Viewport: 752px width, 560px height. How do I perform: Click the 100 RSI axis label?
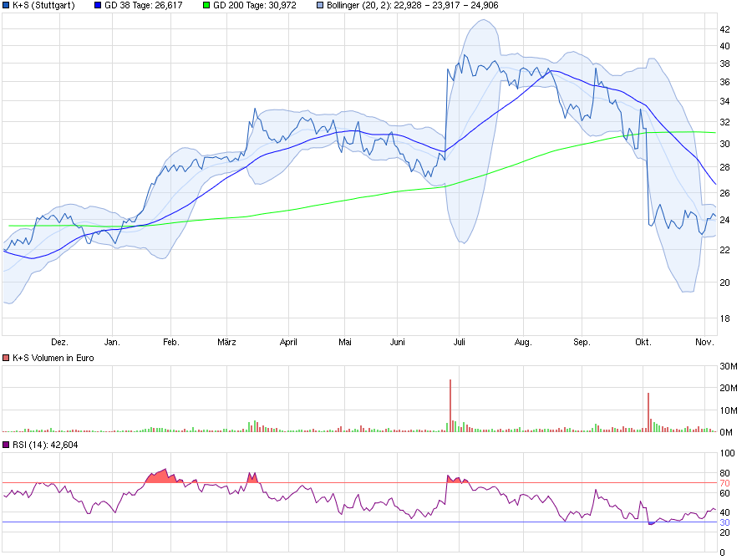(x=728, y=454)
